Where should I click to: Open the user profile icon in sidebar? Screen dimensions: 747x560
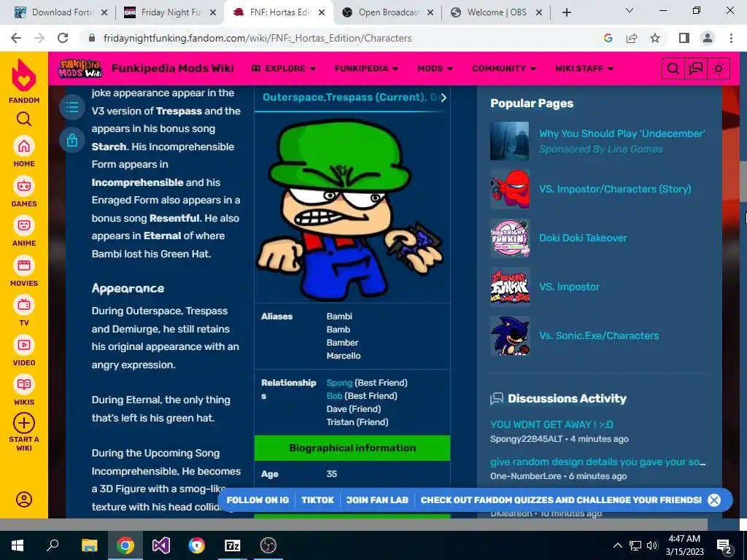point(24,499)
